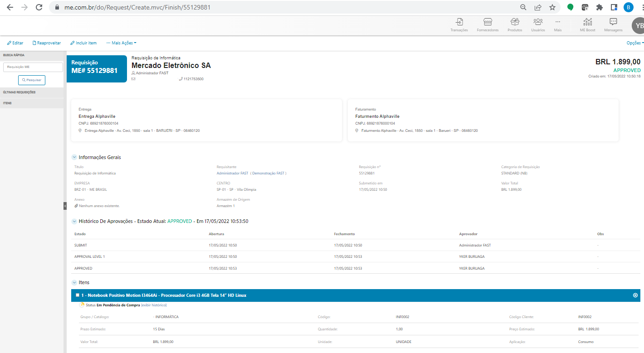Bookmark this page with star icon
The width and height of the screenshot is (644, 353).
(552, 7)
